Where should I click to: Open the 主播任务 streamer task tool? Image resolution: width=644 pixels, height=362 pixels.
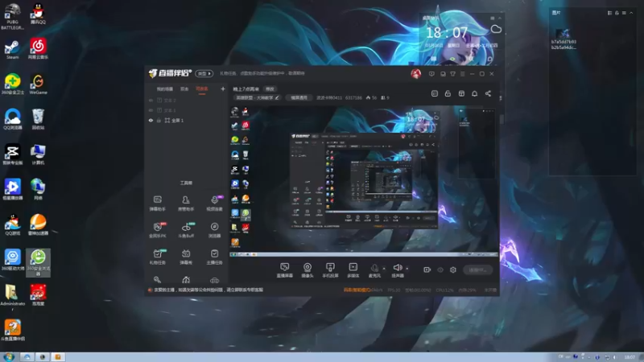pos(214,257)
